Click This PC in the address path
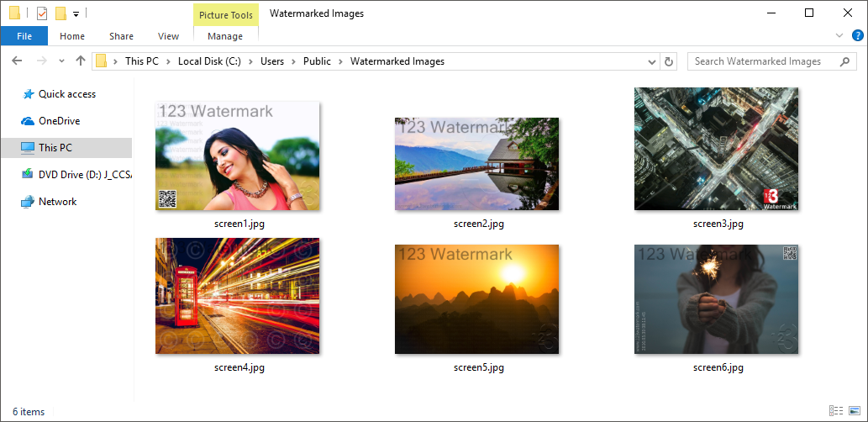Image resolution: width=868 pixels, height=422 pixels. pos(142,61)
